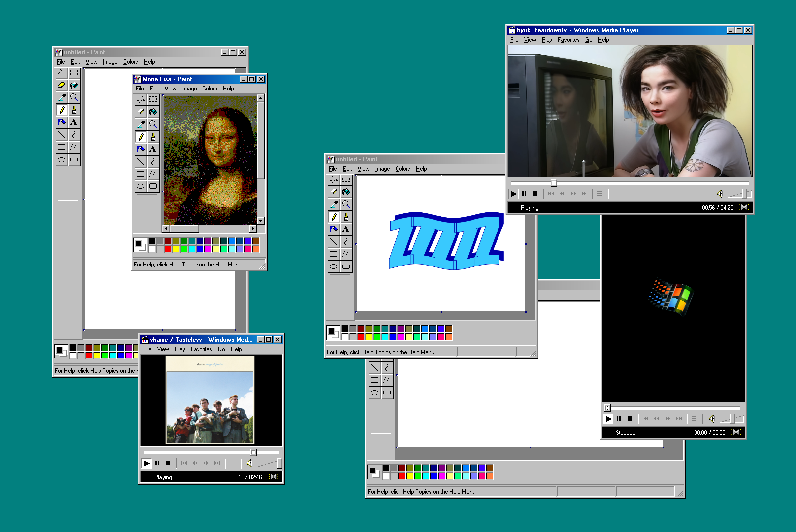This screenshot has width=796, height=532.
Task: Click the time readout 00:56 / 04:25
Action: (717, 208)
